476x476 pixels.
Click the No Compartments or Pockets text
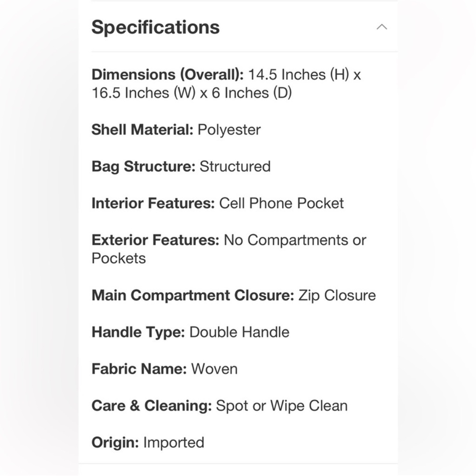(x=229, y=249)
